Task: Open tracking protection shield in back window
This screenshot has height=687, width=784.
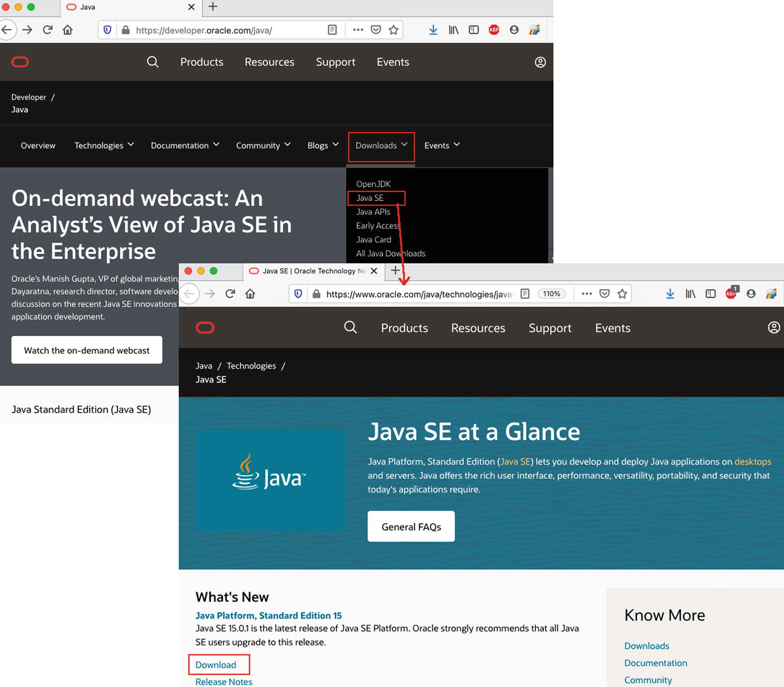Action: 108,30
